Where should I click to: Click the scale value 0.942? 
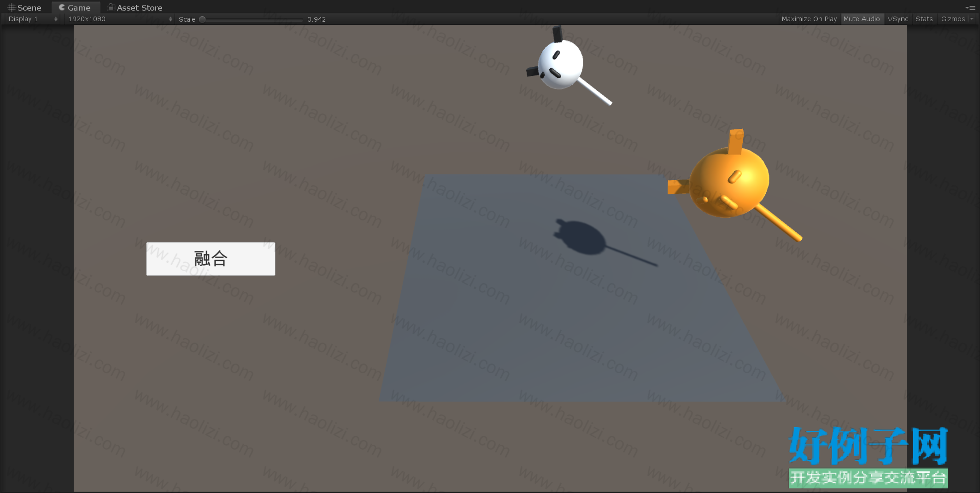(x=317, y=19)
